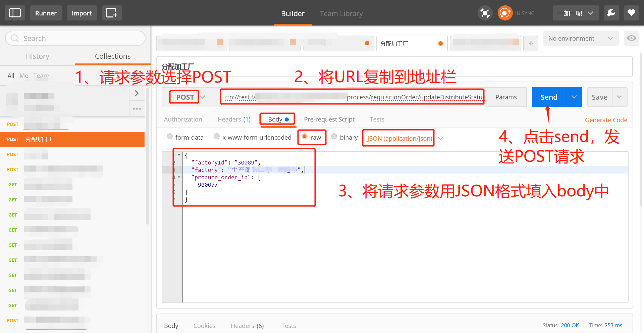Open response Headers (6) tab
This screenshot has height=333, width=644.
(247, 326)
